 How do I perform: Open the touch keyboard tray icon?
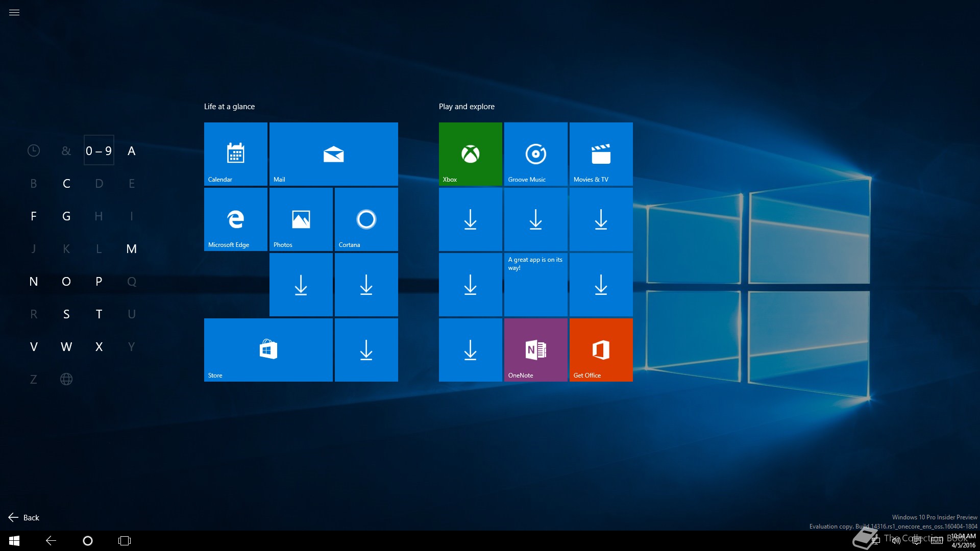click(x=937, y=541)
